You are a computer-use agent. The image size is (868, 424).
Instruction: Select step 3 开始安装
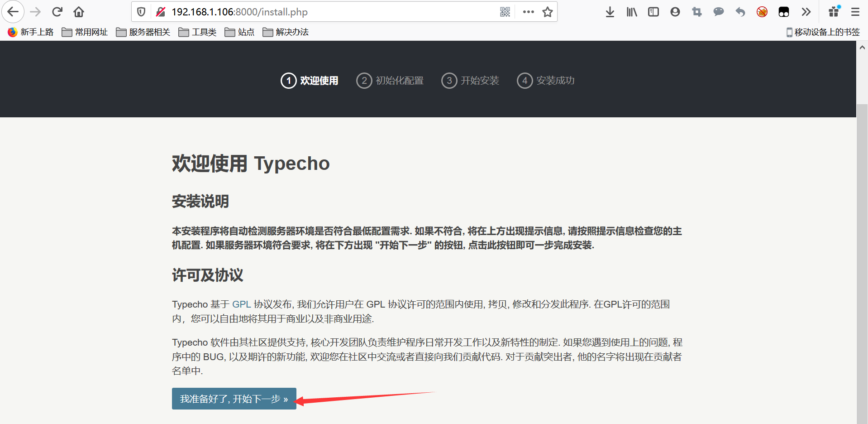[470, 81]
